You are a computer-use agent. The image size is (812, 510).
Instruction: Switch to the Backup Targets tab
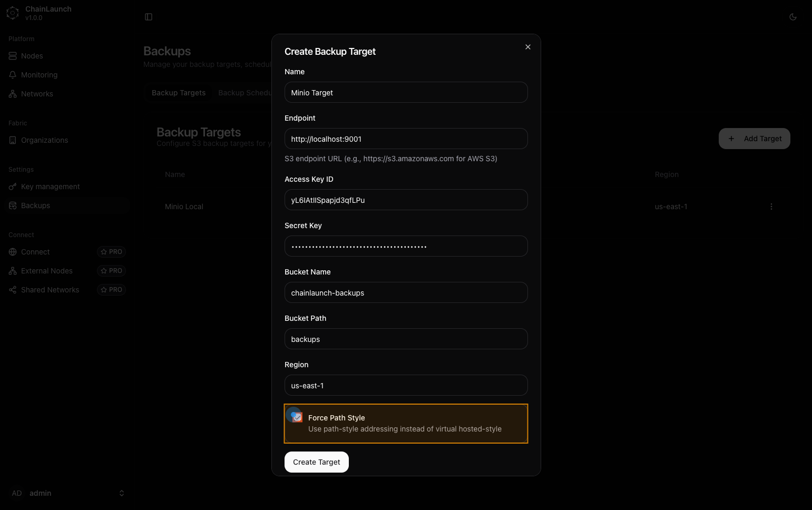click(179, 93)
